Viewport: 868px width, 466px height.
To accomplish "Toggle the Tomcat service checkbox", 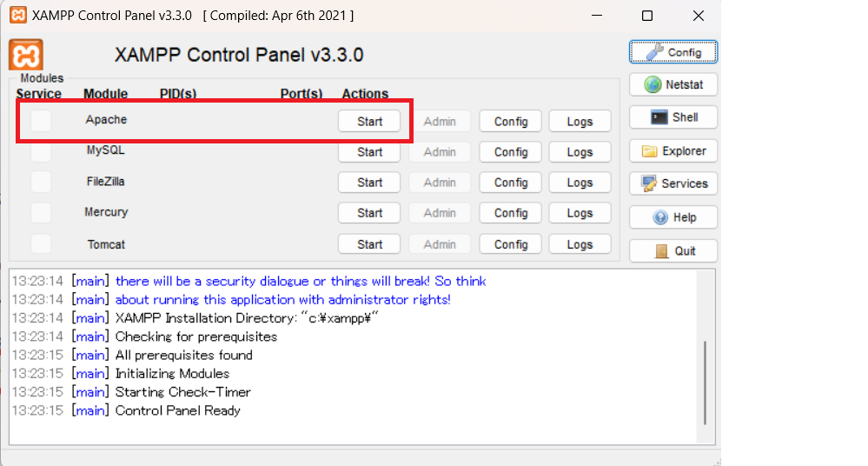I will click(x=41, y=243).
